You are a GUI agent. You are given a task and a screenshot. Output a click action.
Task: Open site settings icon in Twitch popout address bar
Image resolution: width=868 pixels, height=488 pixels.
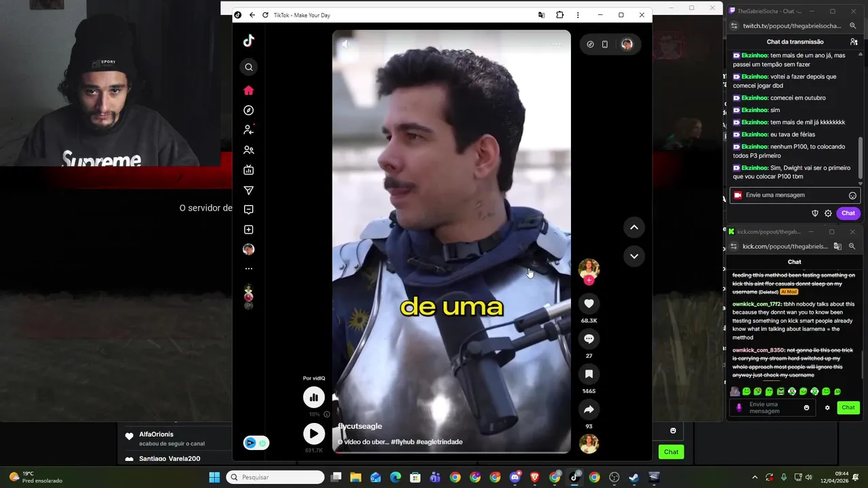(734, 26)
